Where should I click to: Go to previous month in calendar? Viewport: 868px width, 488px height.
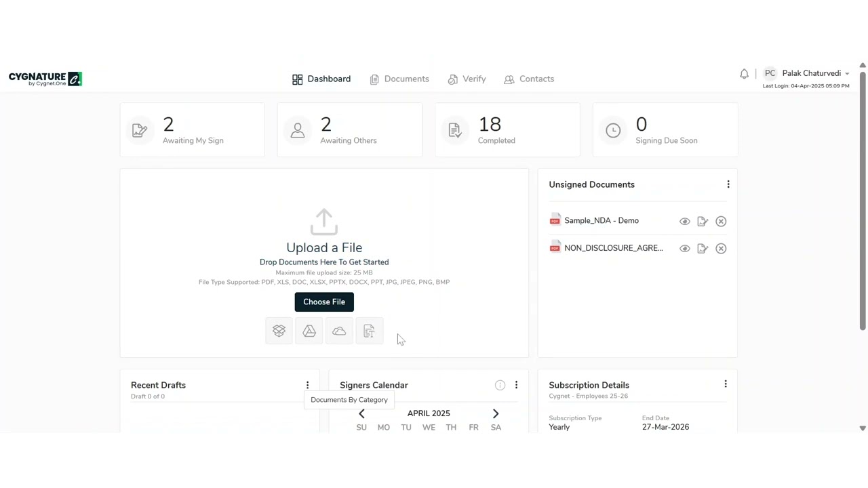(x=361, y=413)
